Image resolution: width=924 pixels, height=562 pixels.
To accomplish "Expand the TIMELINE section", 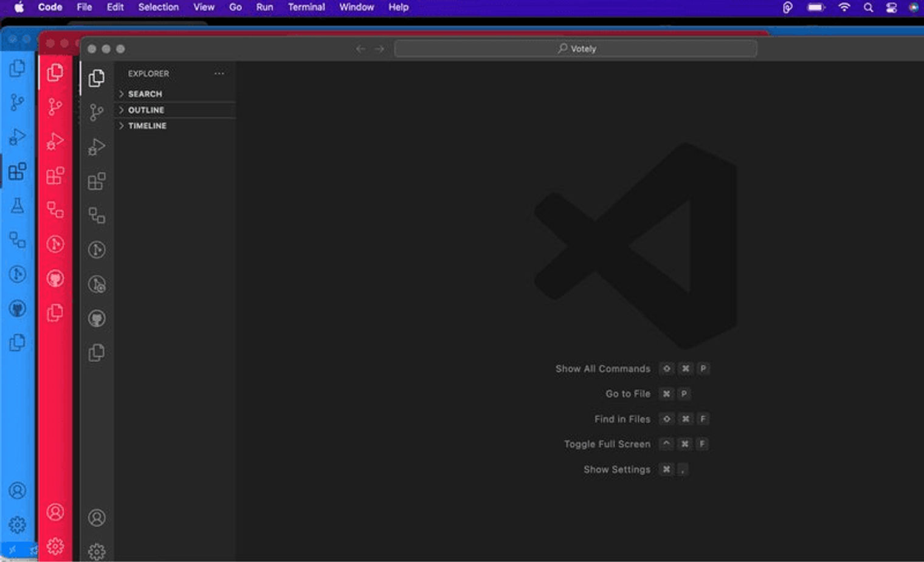I will (175, 126).
